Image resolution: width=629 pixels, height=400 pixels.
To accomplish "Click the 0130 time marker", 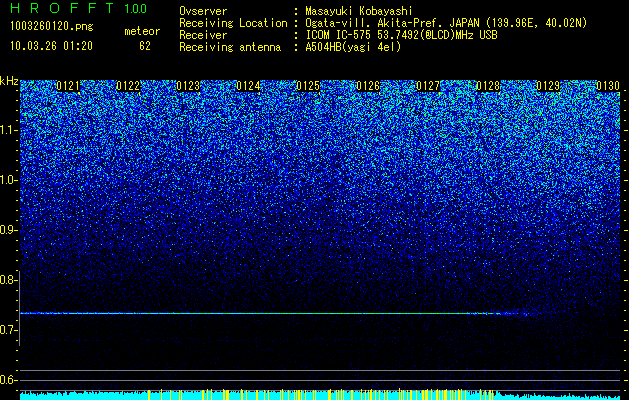I will click(x=608, y=86).
